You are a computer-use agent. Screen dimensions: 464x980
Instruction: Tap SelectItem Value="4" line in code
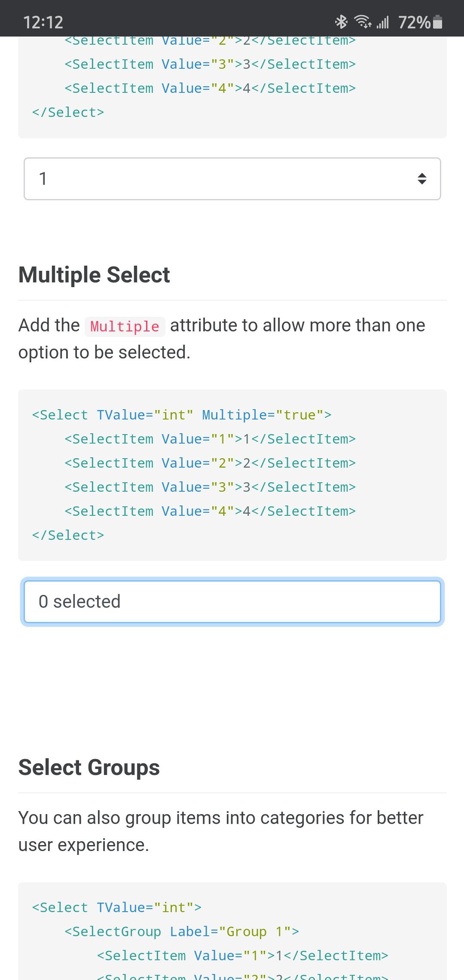(211, 511)
